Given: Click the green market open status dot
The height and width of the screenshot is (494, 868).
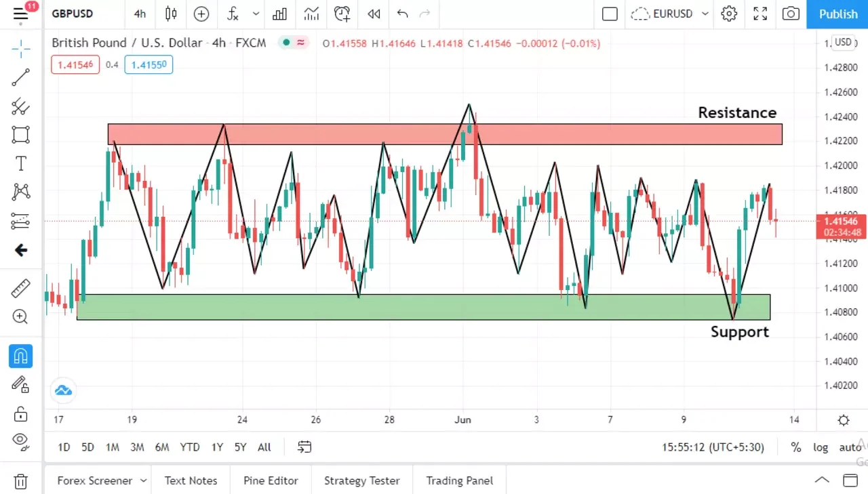Looking at the screenshot, I should [286, 43].
